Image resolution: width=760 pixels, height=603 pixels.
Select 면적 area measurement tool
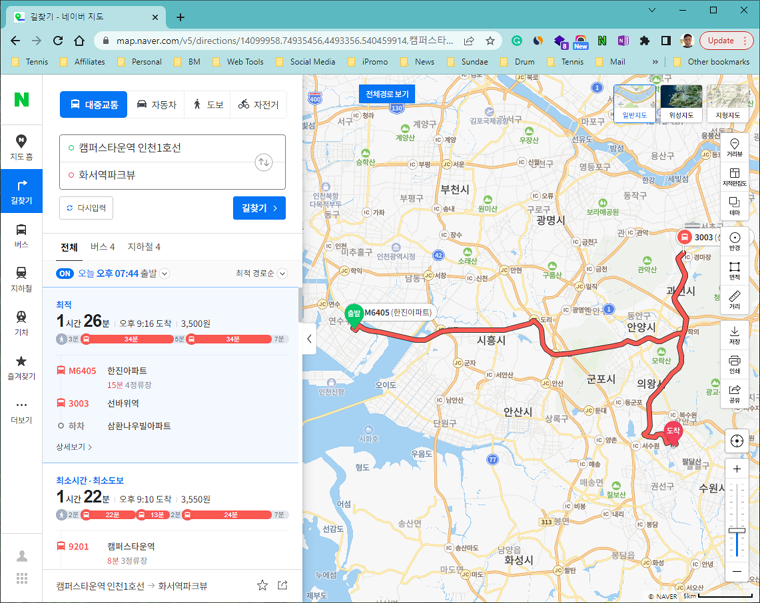click(x=734, y=270)
